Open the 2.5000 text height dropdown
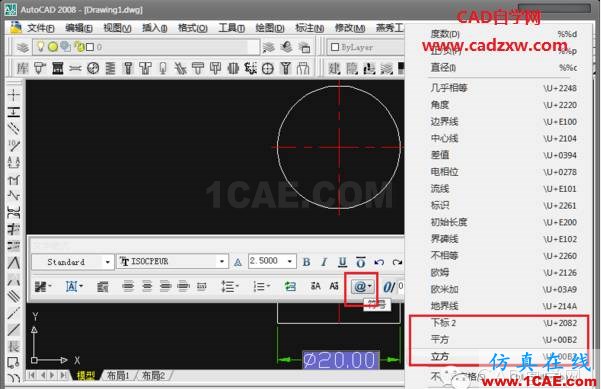 coord(272,261)
